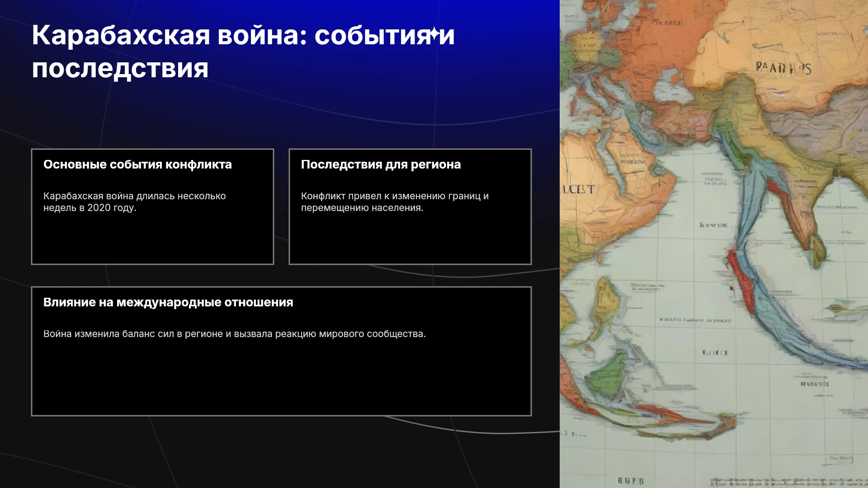Screen dimensions: 868x488
Task: Click the empty area below the card 1 text
Action: (152, 239)
